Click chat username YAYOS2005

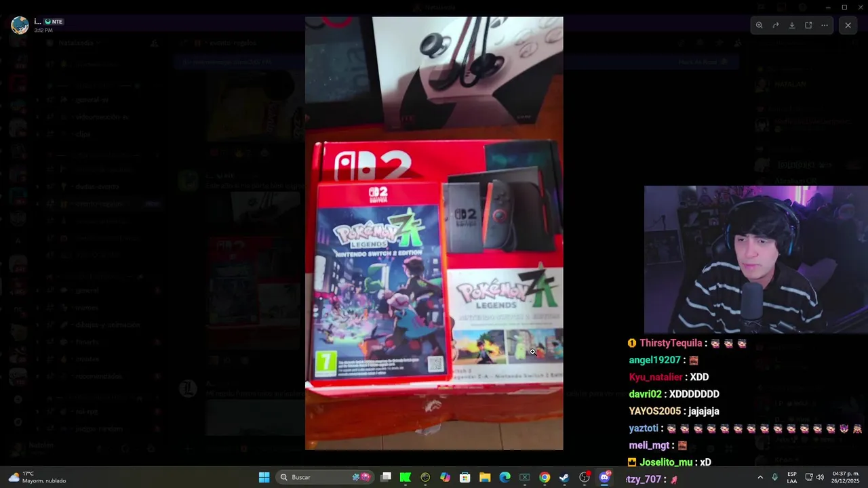coord(654,411)
